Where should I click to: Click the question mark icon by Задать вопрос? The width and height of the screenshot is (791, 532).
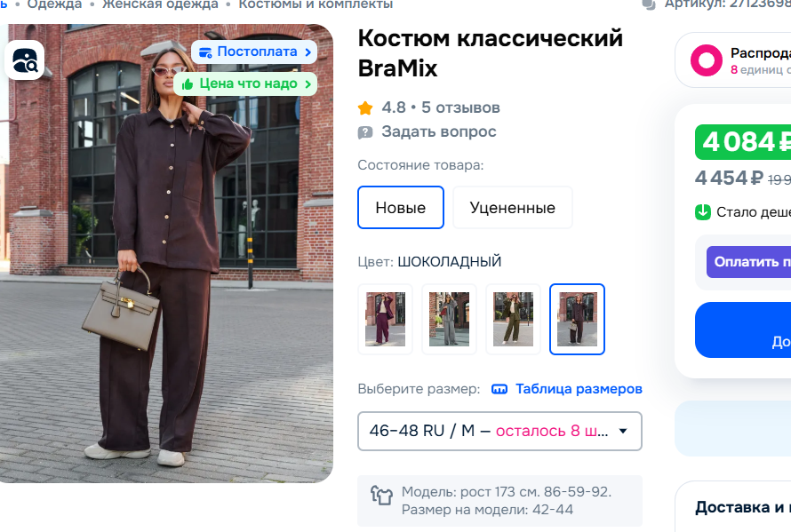(365, 132)
